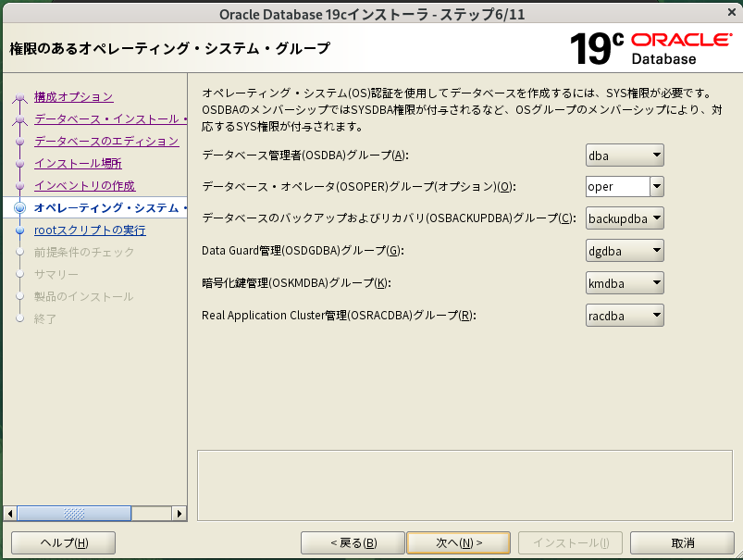743x560 pixels.
Task: Click the sidebar horizontal scrollbar thumb
Action: pyautogui.click(x=74, y=514)
